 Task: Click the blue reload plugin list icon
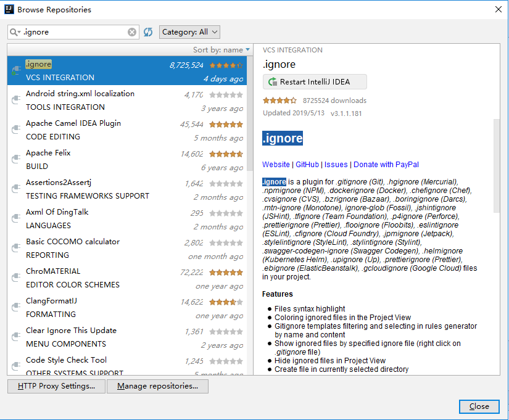pos(148,32)
